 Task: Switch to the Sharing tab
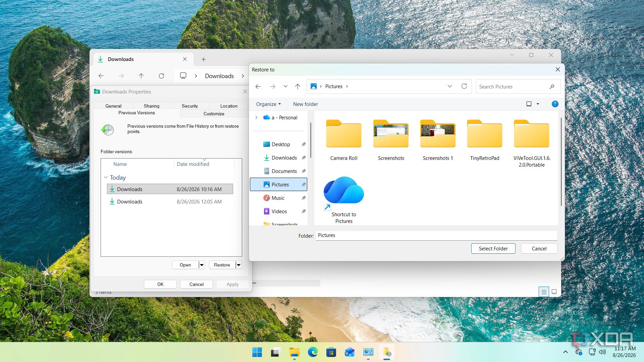tap(152, 106)
